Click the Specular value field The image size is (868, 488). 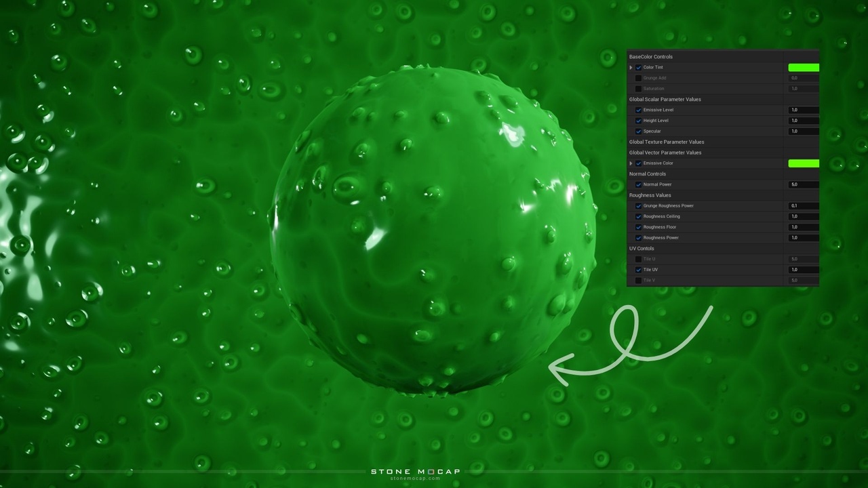tap(804, 131)
